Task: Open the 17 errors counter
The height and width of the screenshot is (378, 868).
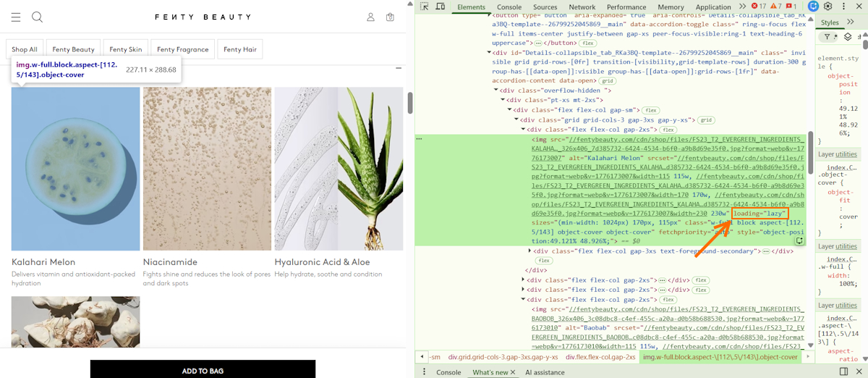Action: (759, 7)
